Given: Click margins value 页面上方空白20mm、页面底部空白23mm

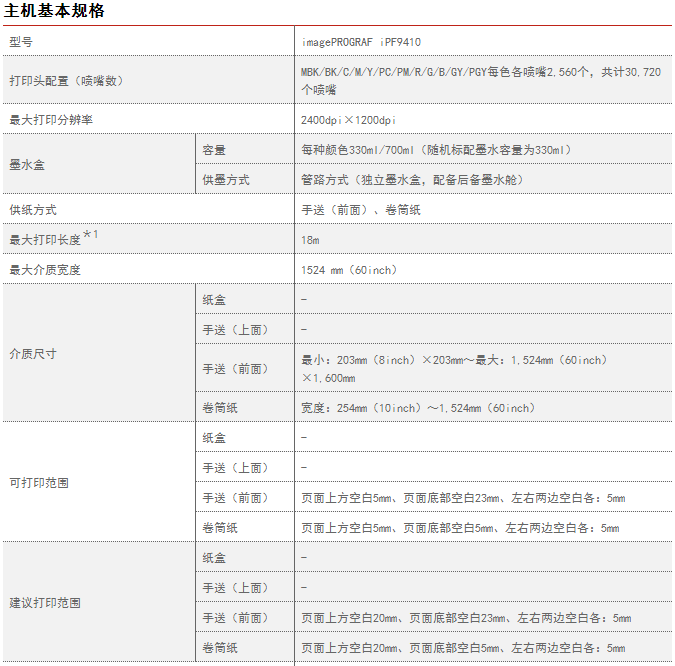Looking at the screenshot, I should (466, 618).
